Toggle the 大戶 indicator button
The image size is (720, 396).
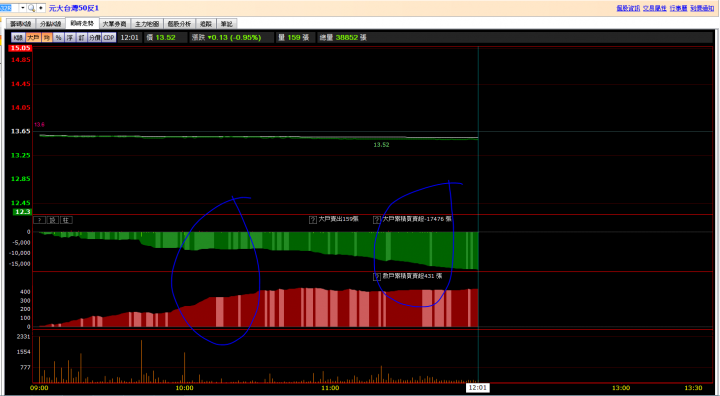click(x=33, y=38)
